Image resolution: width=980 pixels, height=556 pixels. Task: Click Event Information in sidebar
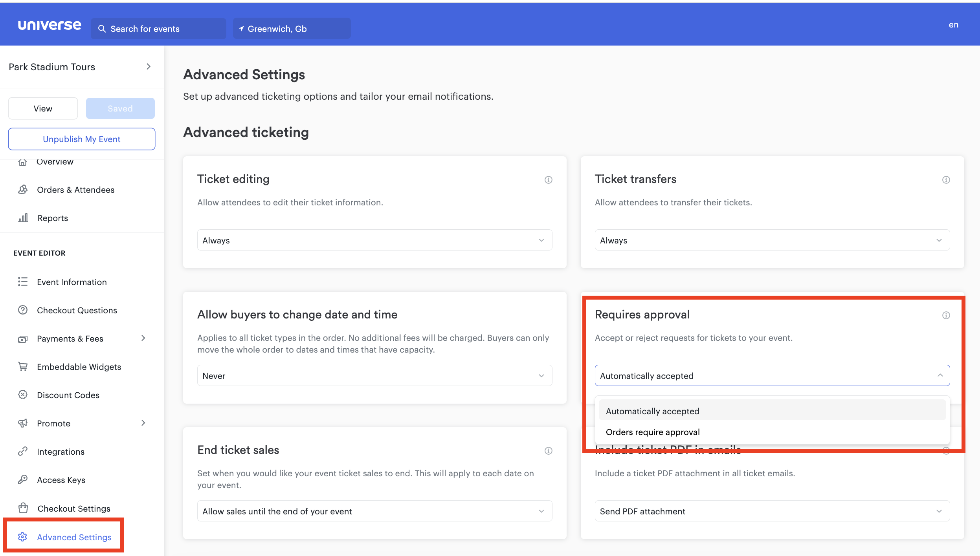[72, 282]
